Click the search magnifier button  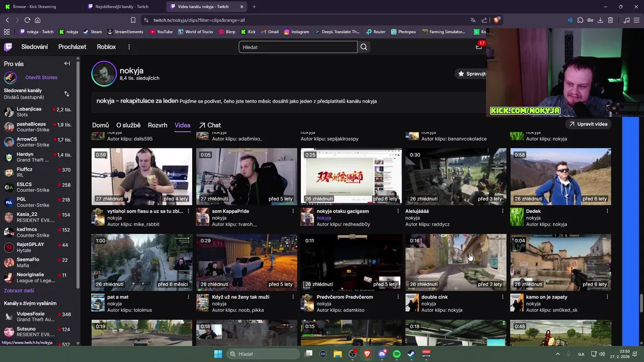(364, 47)
